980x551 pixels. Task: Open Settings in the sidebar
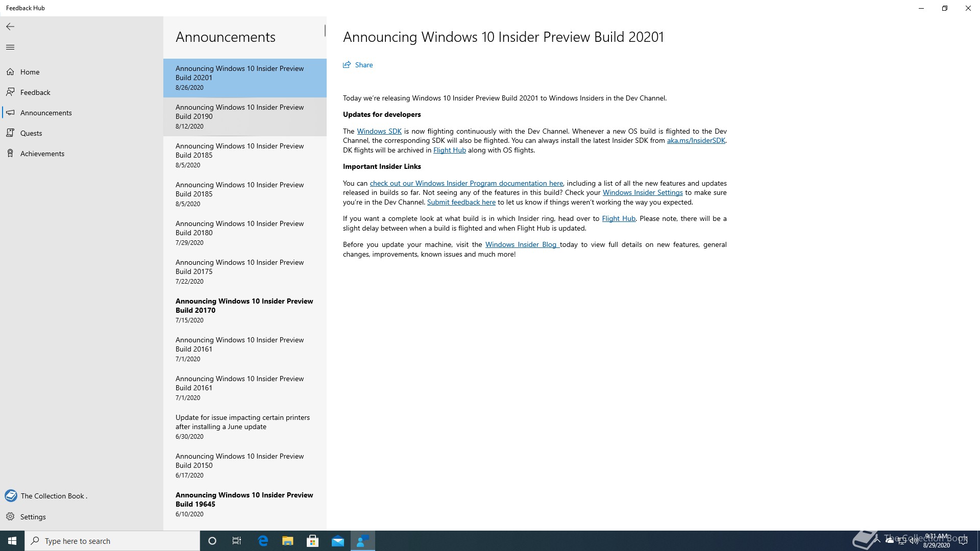(x=82, y=517)
